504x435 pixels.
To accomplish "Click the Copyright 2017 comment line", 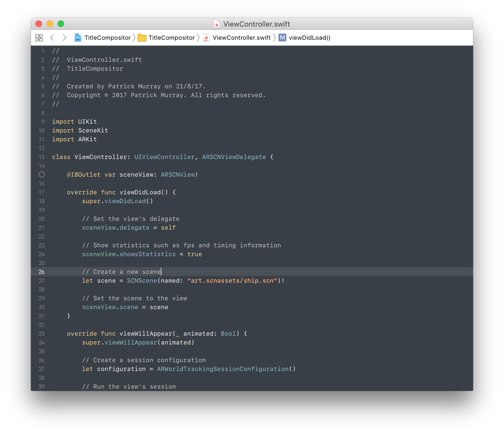I will [159, 95].
